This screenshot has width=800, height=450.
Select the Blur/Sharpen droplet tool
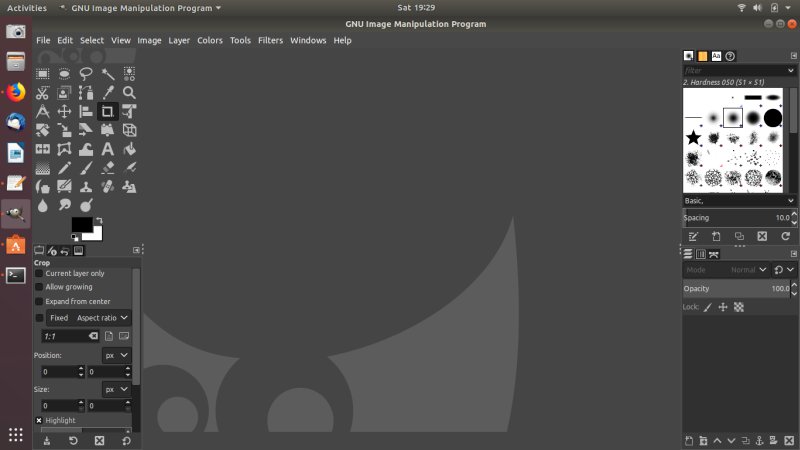pyautogui.click(x=43, y=205)
